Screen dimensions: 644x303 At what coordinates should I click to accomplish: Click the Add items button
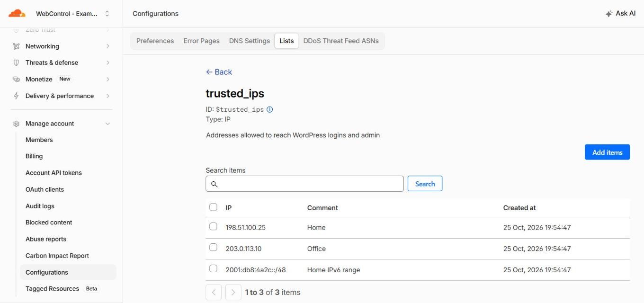pyautogui.click(x=607, y=152)
